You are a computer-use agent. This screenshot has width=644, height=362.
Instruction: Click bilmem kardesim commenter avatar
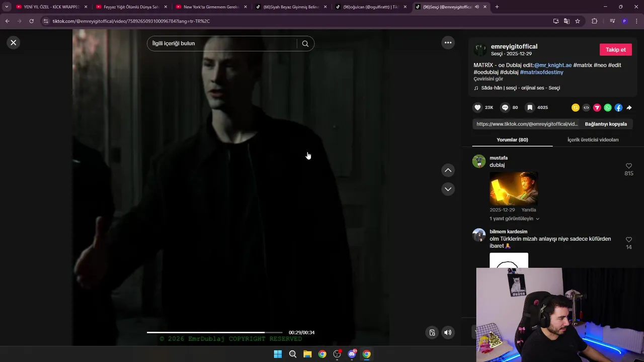click(479, 235)
